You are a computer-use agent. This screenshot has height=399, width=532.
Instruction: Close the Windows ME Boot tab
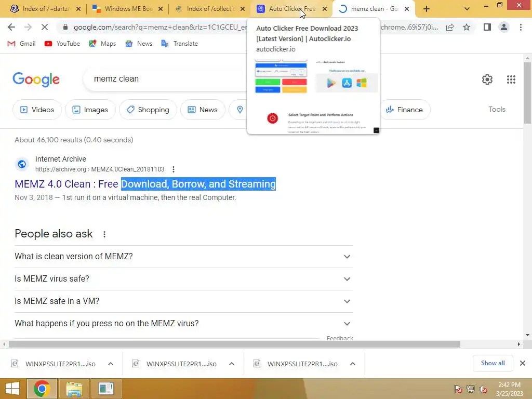[x=161, y=9]
